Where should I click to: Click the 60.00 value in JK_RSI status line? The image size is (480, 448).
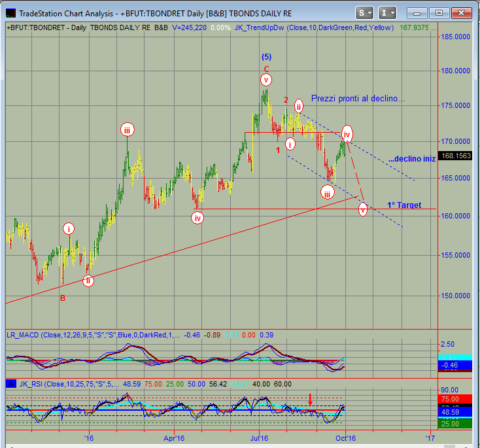(x=283, y=384)
